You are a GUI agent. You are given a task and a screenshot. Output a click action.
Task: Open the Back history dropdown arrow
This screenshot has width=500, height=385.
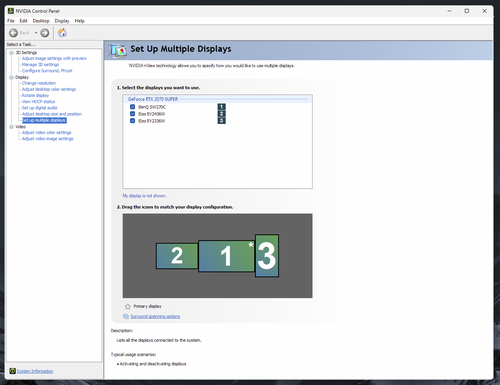coord(36,33)
